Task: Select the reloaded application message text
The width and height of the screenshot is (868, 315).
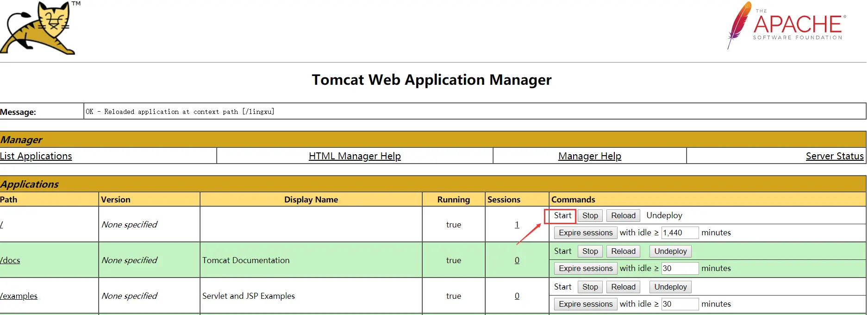Action: point(180,112)
